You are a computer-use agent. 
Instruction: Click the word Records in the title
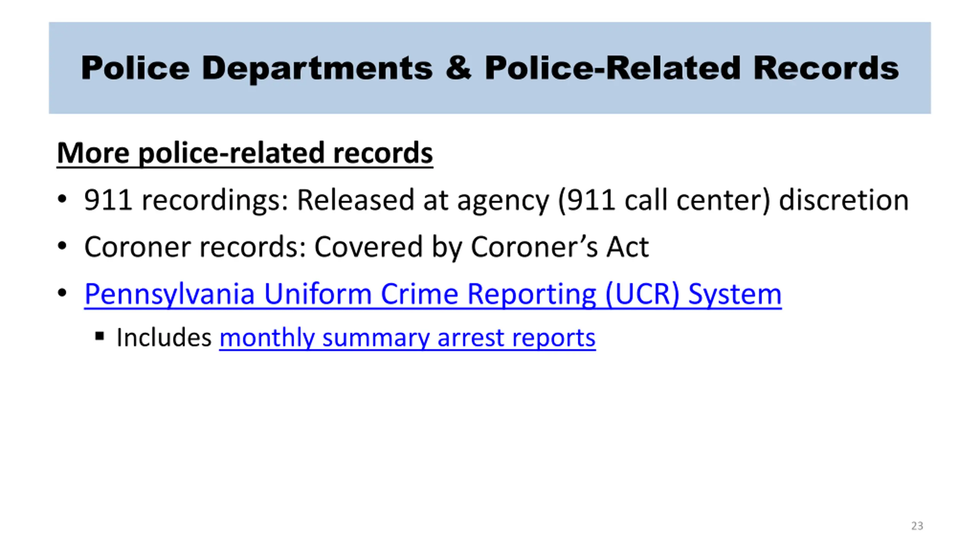[826, 68]
